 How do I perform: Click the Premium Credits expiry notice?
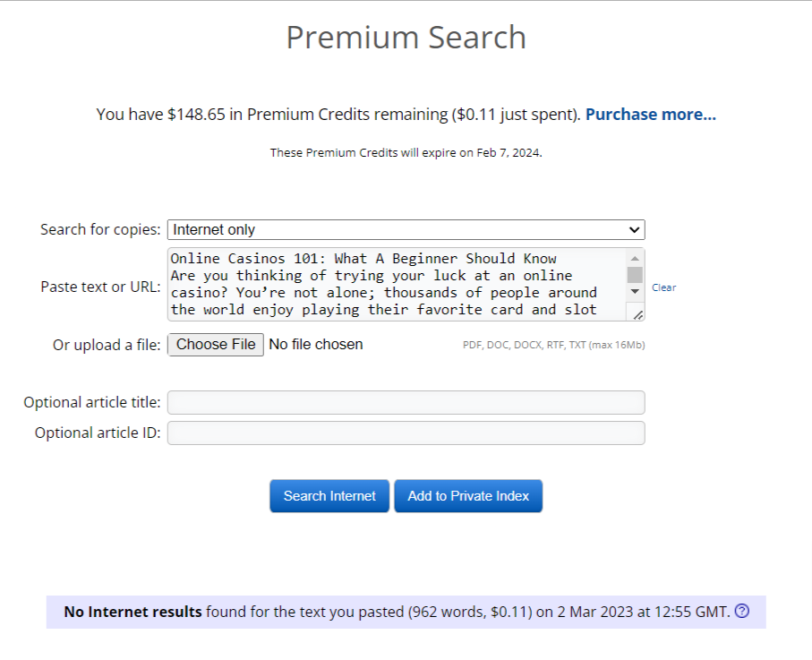pos(406,153)
